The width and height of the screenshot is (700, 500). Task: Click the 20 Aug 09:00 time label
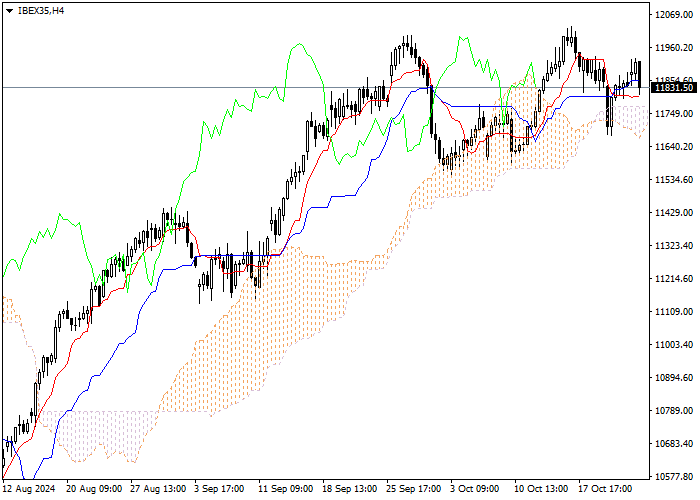pos(94,489)
